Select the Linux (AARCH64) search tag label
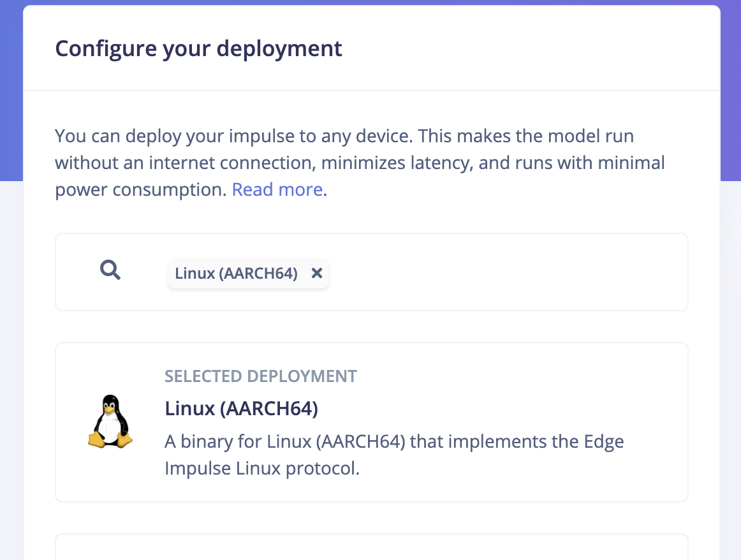 [237, 273]
